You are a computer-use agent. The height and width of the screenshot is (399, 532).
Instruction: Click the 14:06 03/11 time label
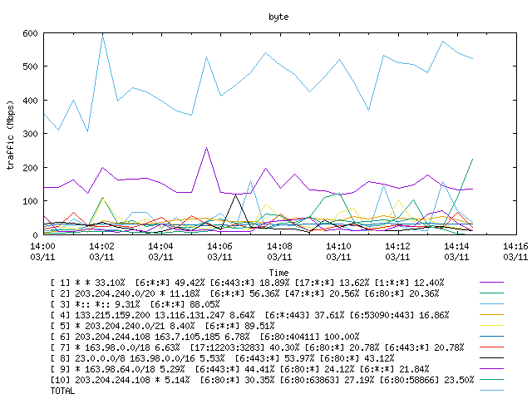[219, 251]
